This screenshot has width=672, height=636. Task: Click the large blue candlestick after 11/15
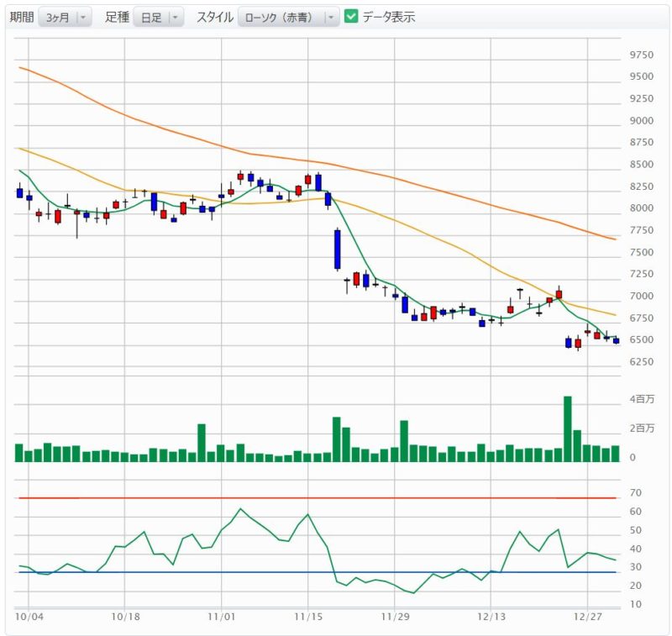[x=338, y=250]
